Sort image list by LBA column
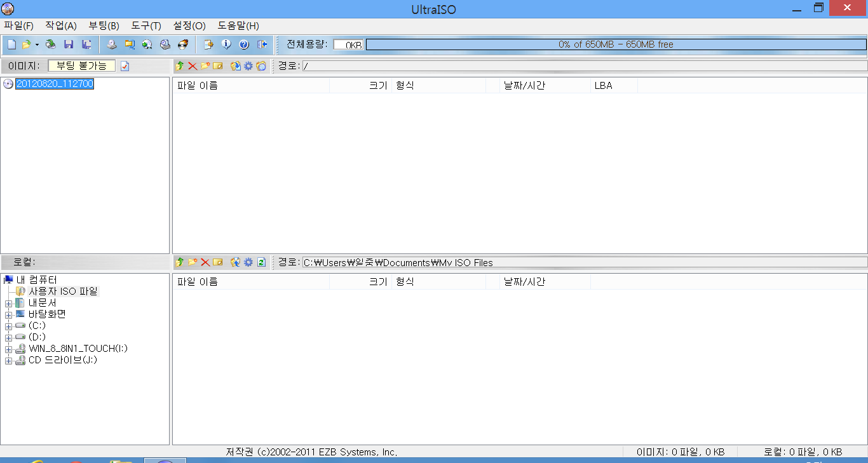Image resolution: width=868 pixels, height=463 pixels. pyautogui.click(x=614, y=85)
